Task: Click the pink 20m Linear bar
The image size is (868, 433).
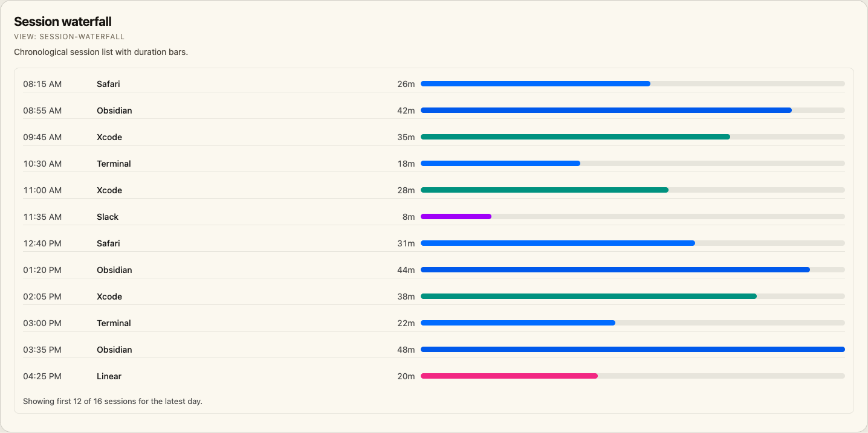Action: (509, 376)
